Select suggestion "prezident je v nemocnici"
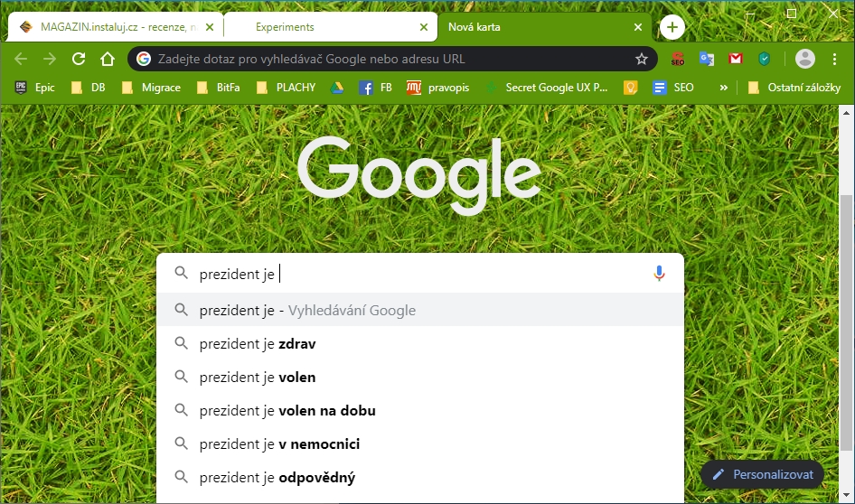Screen dimensions: 855x504 click(279, 444)
